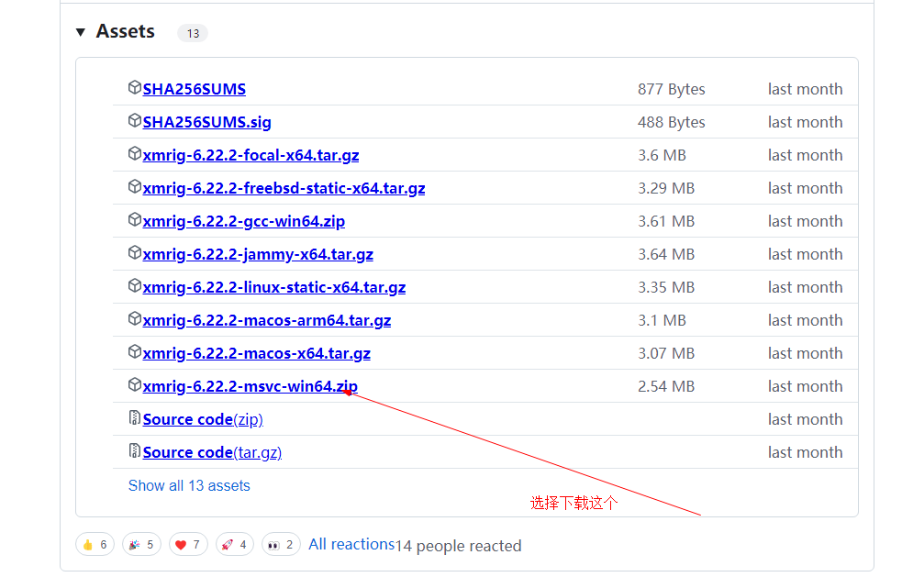Click package icon beside xmrig msvc-win64 zip
The width and height of the screenshot is (902, 588).
(x=135, y=385)
